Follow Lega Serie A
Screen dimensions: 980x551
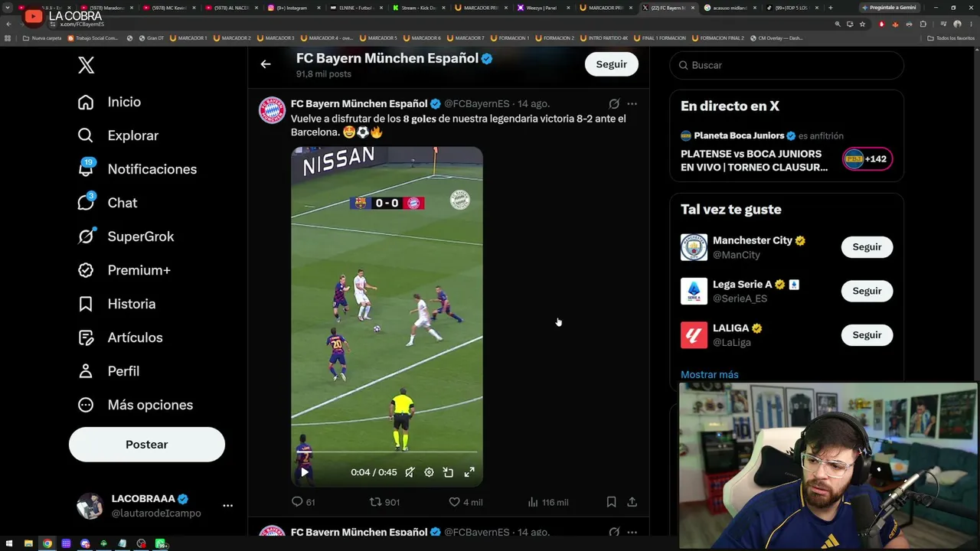point(867,291)
